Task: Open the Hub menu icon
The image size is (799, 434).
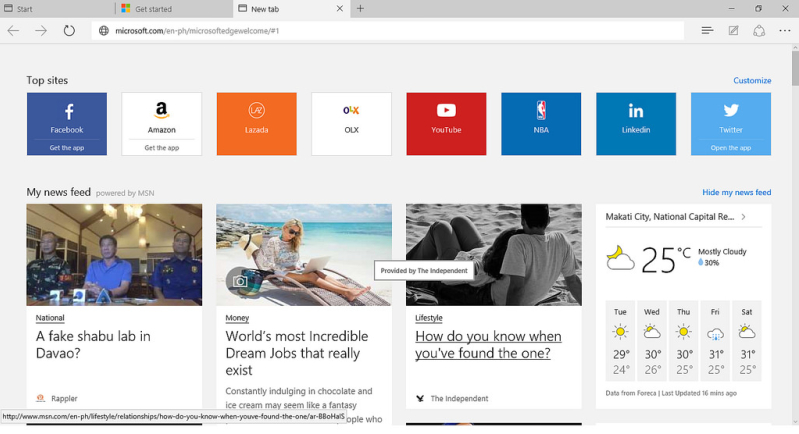Action: [x=707, y=31]
